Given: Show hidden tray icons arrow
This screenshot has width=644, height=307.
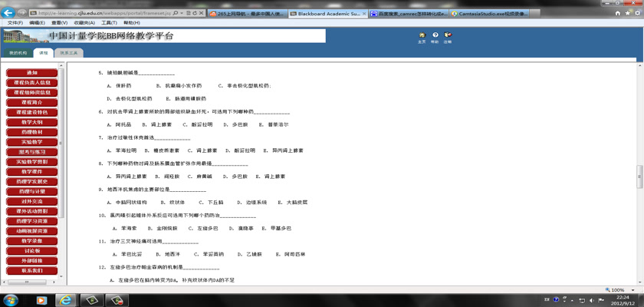Looking at the screenshot, I should tap(573, 300).
